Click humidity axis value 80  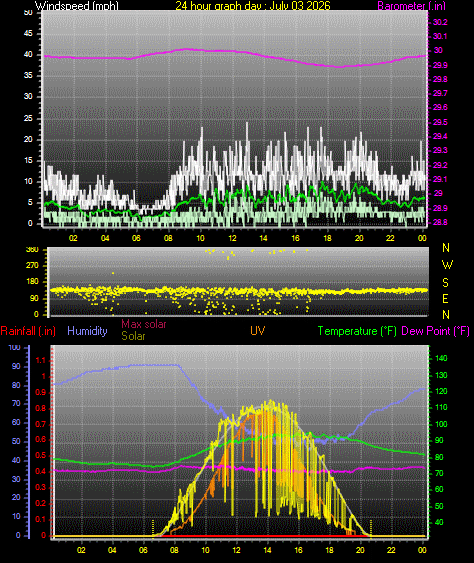[16, 385]
